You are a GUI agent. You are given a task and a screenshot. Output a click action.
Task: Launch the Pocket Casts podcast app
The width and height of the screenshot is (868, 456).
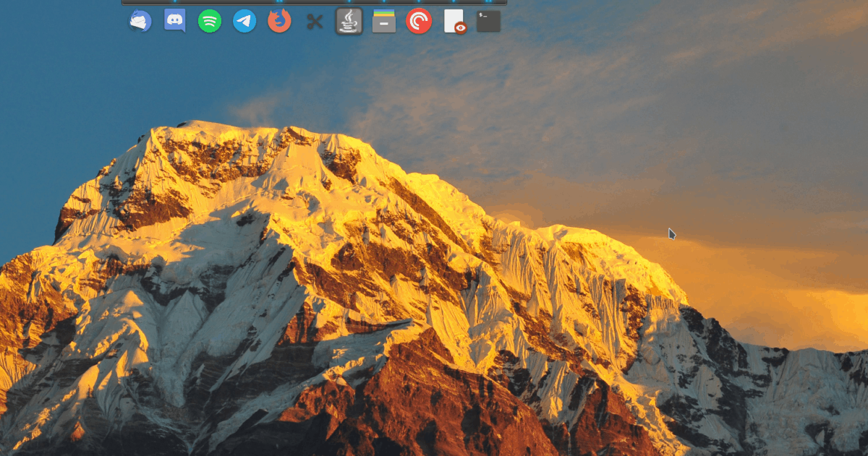tap(418, 22)
